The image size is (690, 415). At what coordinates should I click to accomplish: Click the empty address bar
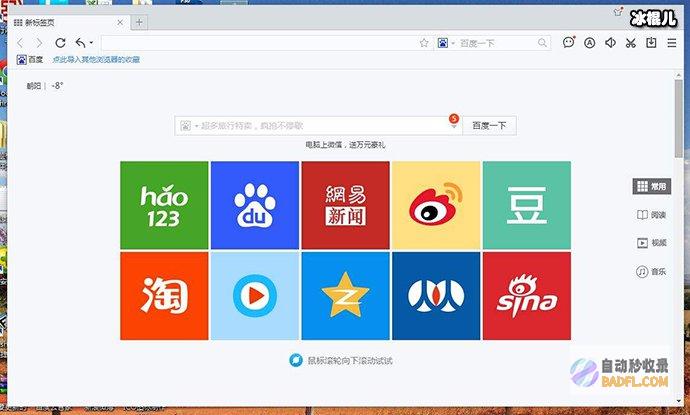[x=259, y=43]
